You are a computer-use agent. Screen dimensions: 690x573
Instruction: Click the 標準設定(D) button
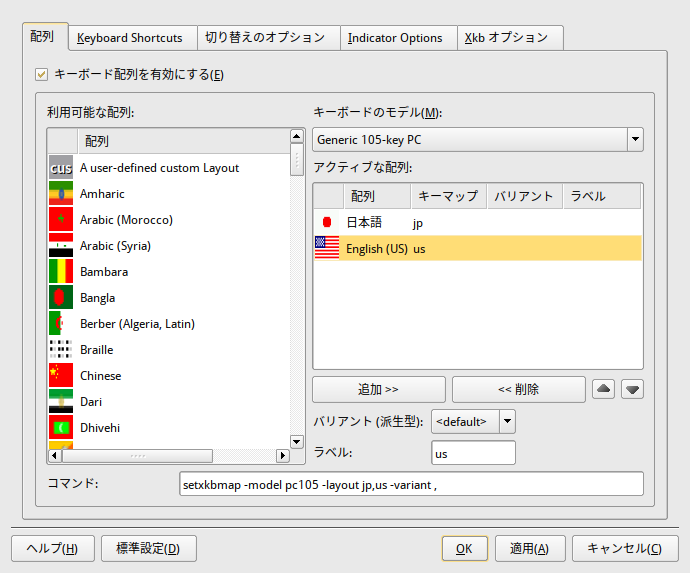point(149,549)
